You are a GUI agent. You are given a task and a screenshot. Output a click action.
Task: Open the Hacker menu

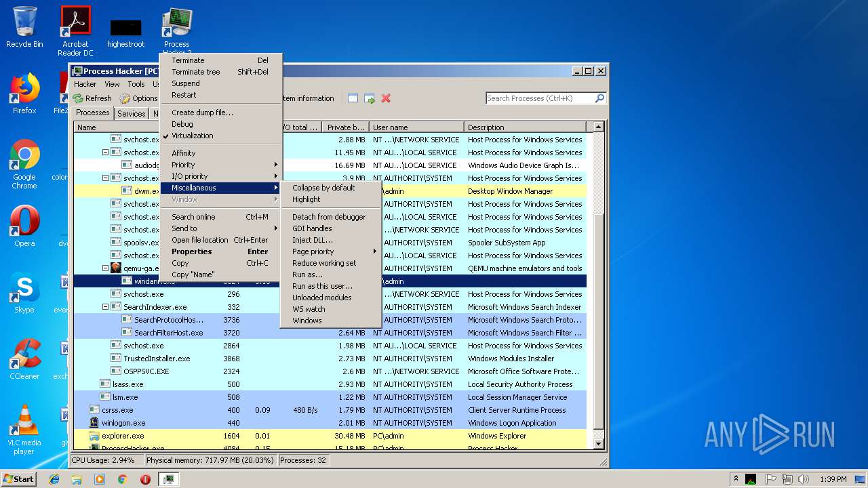pos(85,84)
